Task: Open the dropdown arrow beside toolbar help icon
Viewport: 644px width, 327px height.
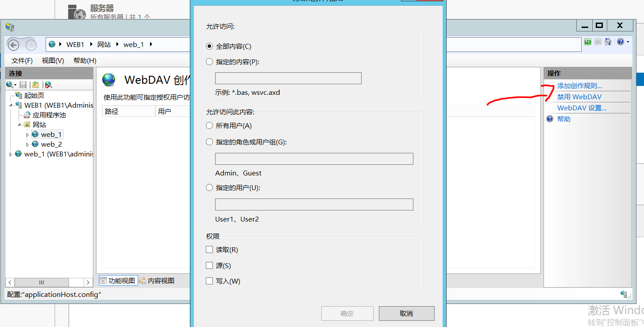Action: tap(628, 42)
